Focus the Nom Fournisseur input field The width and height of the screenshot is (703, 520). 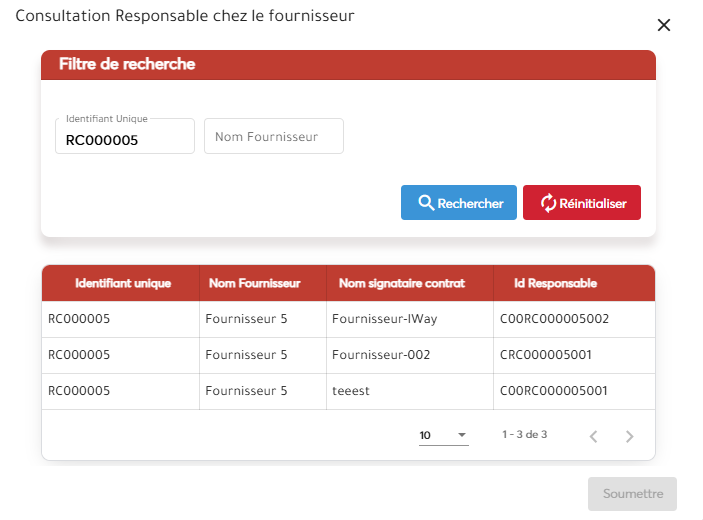tap(273, 137)
